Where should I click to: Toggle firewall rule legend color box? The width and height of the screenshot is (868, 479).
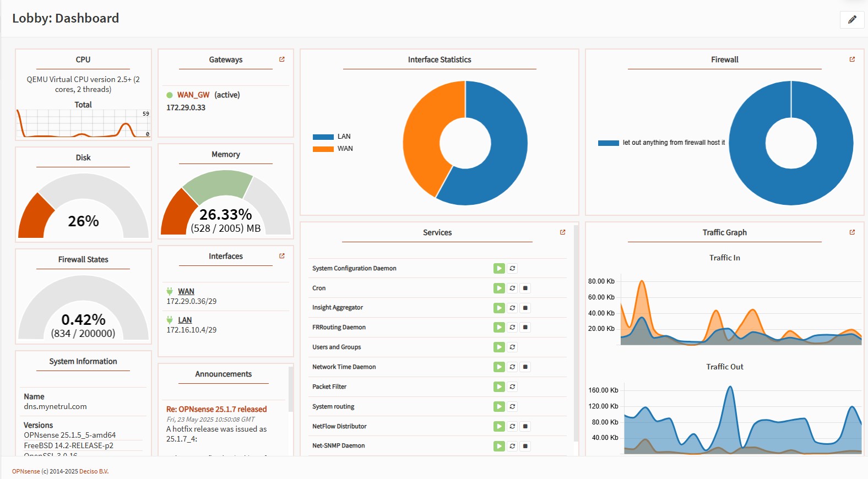pyautogui.click(x=609, y=143)
